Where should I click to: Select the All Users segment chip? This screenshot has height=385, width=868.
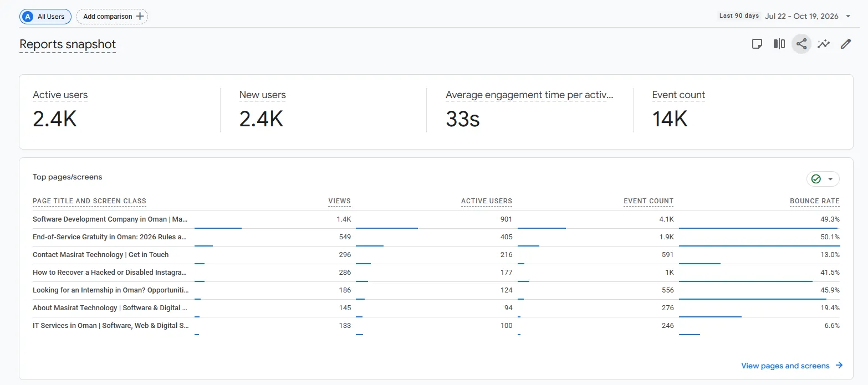pos(45,17)
